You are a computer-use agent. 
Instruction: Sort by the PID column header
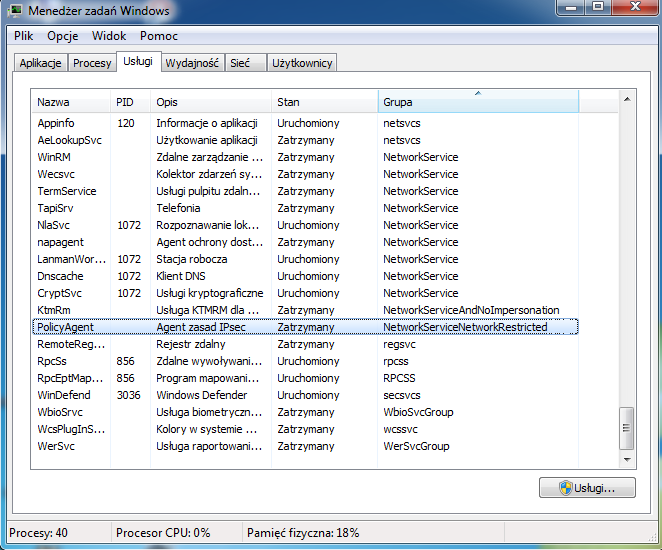[130, 102]
